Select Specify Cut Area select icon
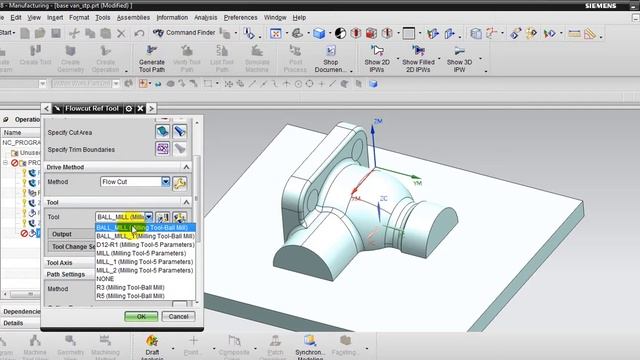The height and width of the screenshot is (360, 640). [x=162, y=131]
